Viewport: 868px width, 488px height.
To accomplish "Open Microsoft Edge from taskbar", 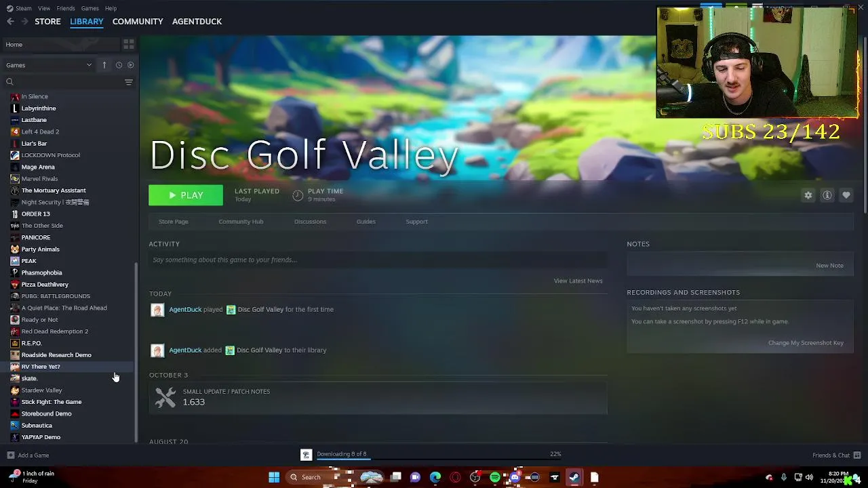I will click(x=435, y=477).
